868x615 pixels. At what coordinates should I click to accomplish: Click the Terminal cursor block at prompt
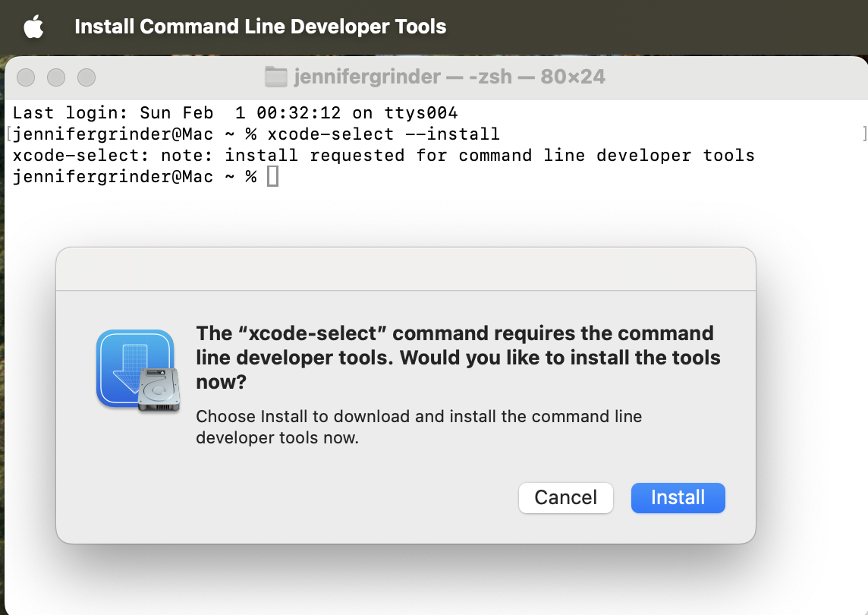pyautogui.click(x=273, y=177)
